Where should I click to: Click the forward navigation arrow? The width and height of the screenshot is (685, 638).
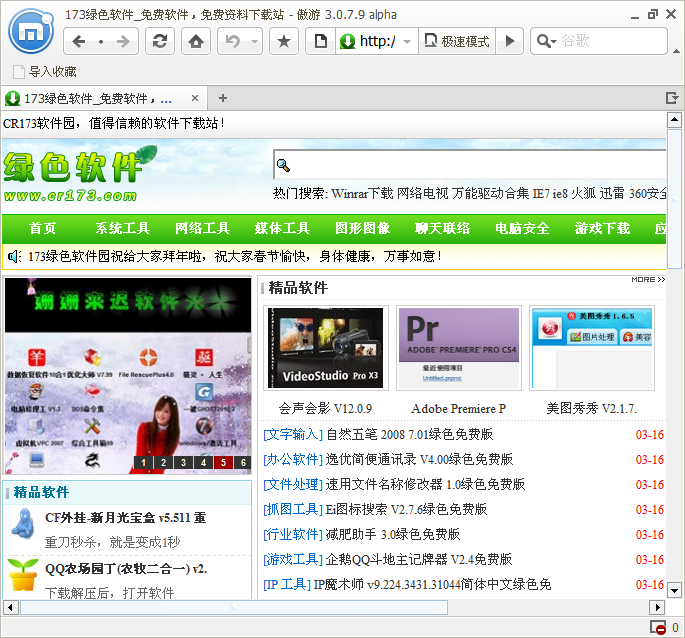pyautogui.click(x=122, y=41)
